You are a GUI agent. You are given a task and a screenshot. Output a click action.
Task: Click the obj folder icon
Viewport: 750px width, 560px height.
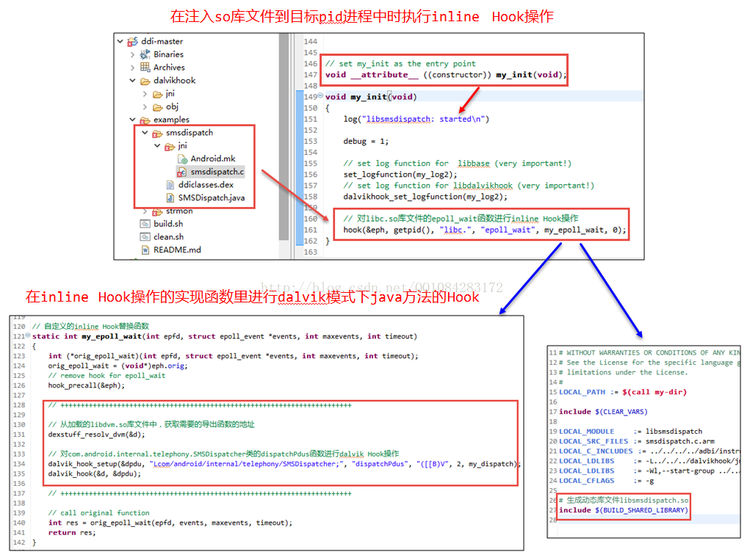157,107
